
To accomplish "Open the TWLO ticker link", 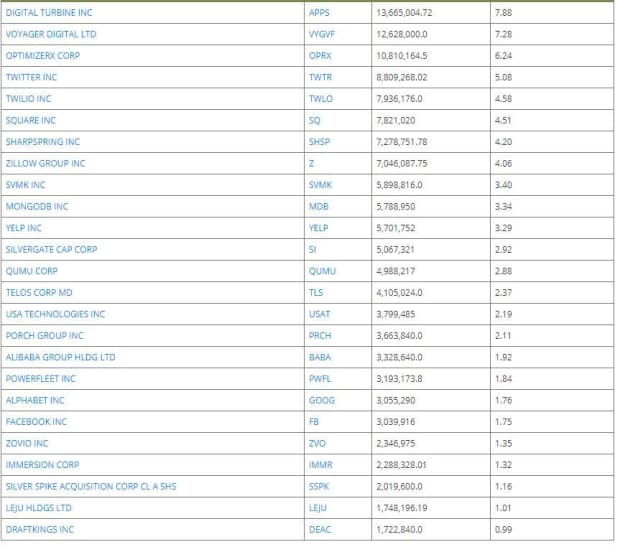I will click(321, 99).
